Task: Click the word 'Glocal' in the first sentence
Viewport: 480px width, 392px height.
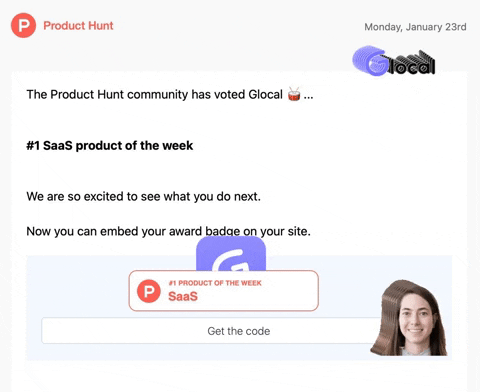Action: [x=266, y=95]
